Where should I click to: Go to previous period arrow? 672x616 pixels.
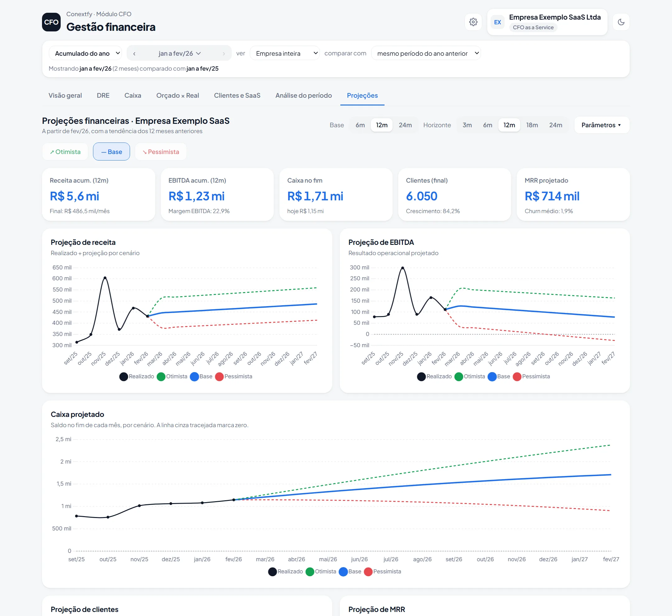click(134, 53)
